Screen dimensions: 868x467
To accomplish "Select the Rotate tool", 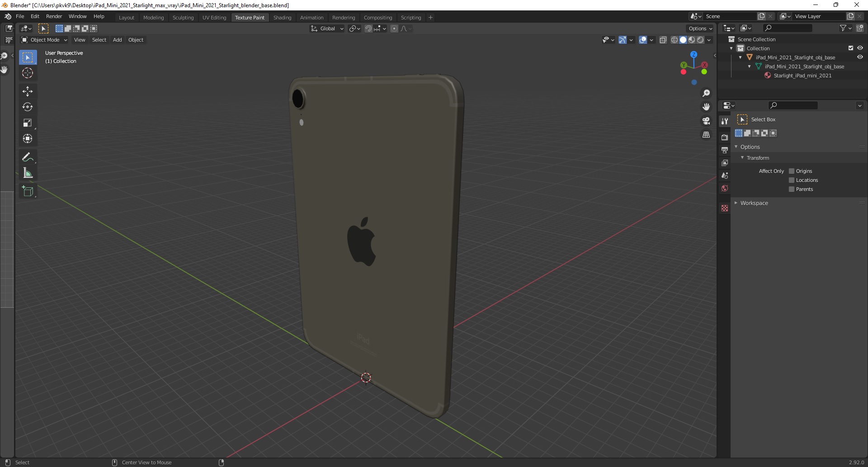I will click(28, 107).
